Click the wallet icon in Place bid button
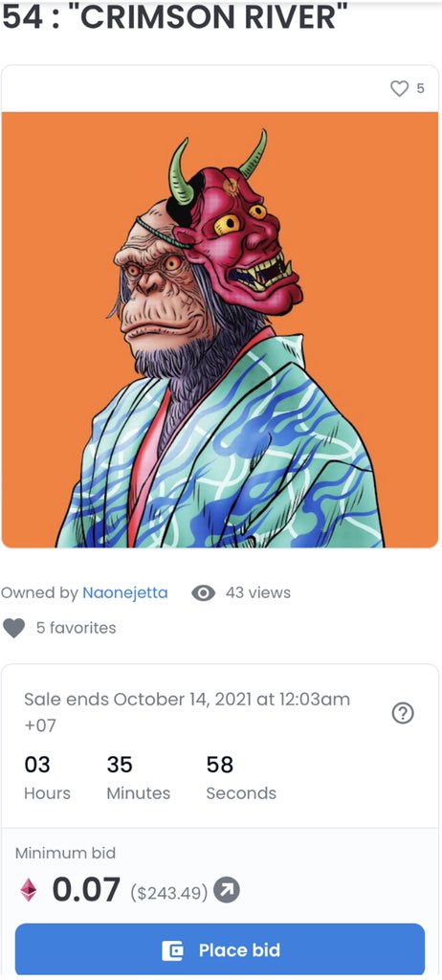The width and height of the screenshot is (442, 980). pos(172,950)
